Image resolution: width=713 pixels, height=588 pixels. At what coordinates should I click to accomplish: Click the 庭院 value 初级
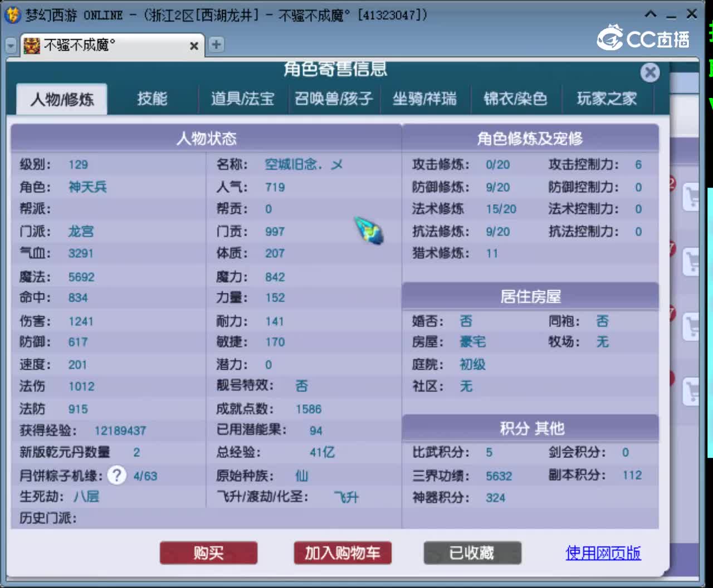coord(473,365)
